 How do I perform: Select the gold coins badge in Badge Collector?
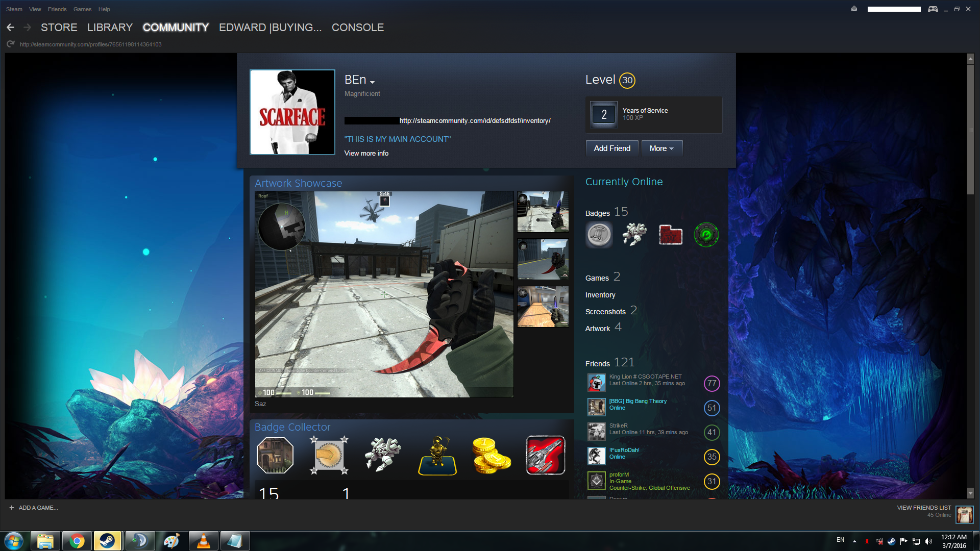(x=491, y=455)
